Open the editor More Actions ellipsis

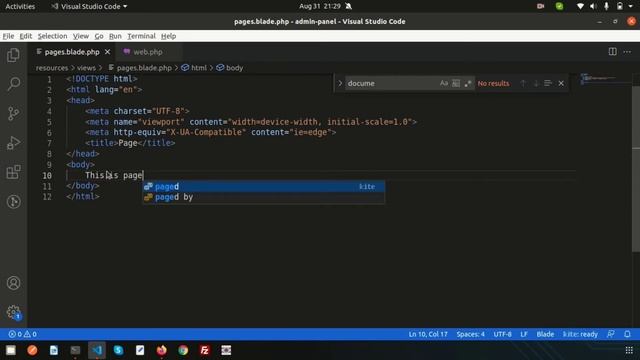[627, 52]
